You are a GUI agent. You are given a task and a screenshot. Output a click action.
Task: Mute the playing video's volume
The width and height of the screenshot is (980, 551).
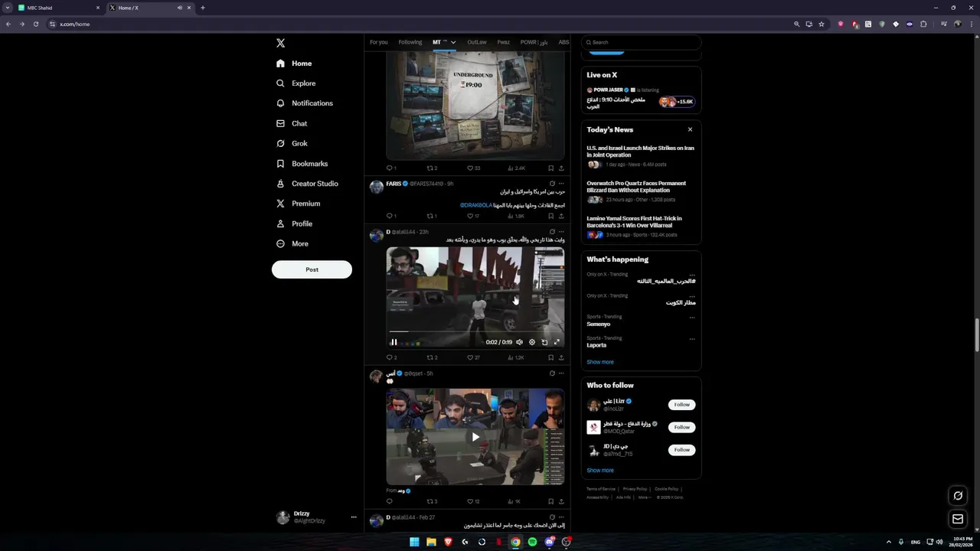coord(519,342)
